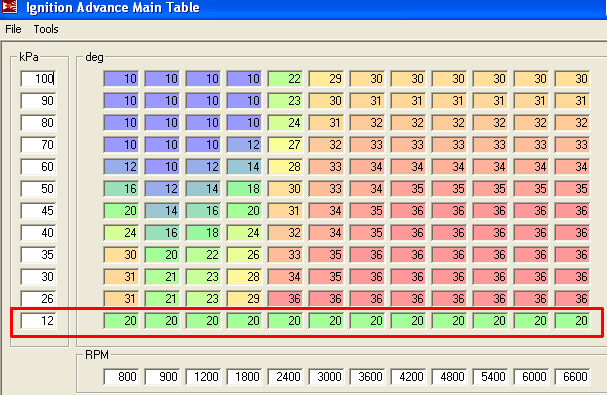The height and width of the screenshot is (395, 607).
Task: Select the 29 deg cell in top row
Action: point(326,79)
